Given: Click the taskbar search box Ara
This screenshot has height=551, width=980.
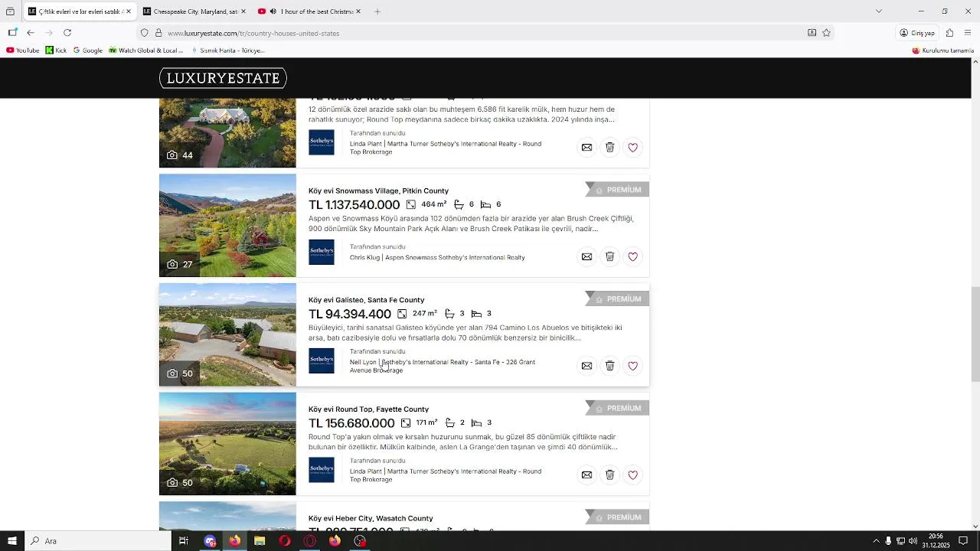Looking at the screenshot, I should [x=98, y=541].
